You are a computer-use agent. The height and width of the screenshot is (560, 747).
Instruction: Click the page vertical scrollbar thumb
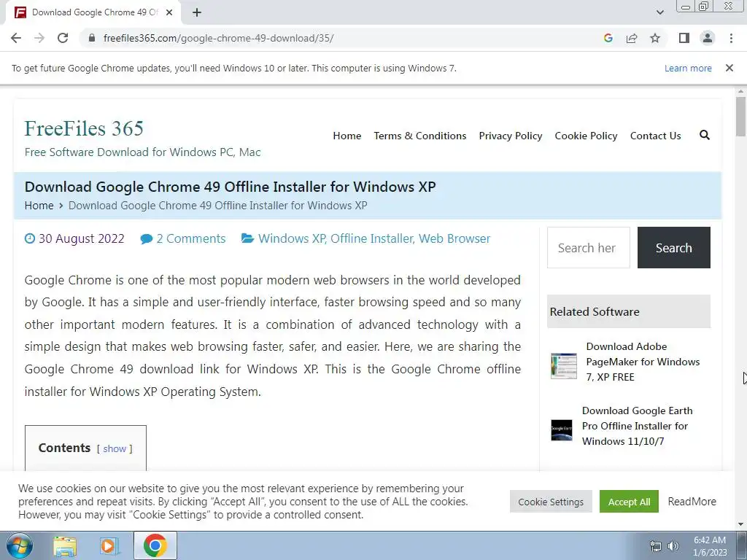tap(741, 116)
